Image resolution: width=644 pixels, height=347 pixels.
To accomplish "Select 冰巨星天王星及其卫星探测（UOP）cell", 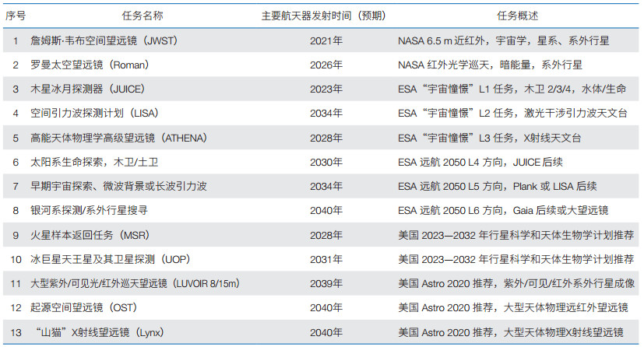I will point(111,259).
